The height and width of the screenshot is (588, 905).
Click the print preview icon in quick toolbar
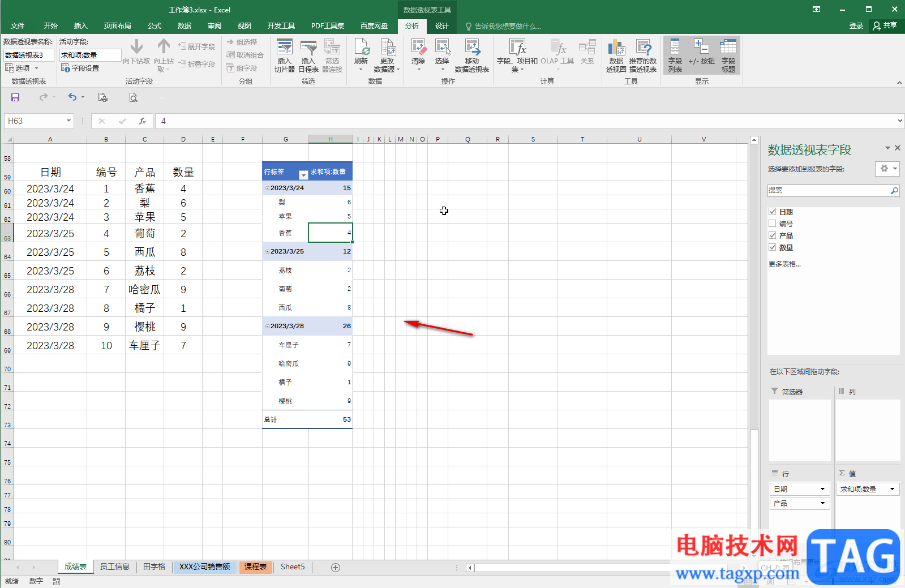133,97
